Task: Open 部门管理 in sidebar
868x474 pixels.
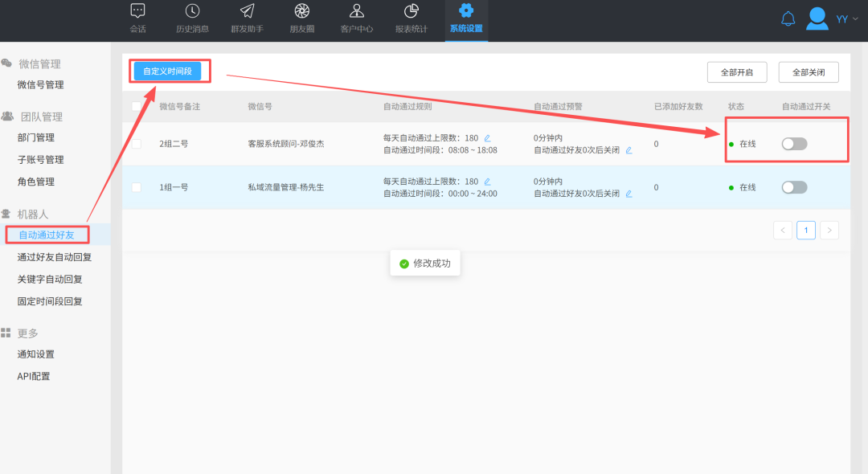Action: point(36,137)
